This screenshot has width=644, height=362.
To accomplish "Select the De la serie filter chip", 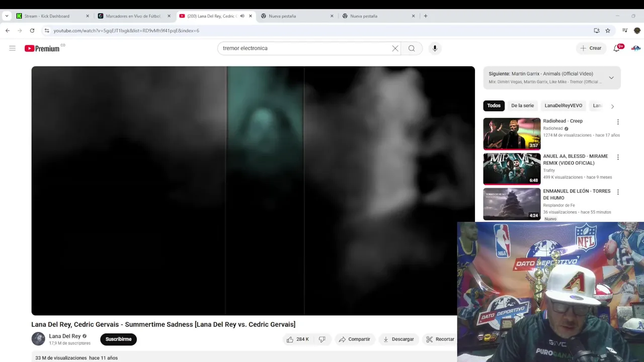I will click(522, 106).
